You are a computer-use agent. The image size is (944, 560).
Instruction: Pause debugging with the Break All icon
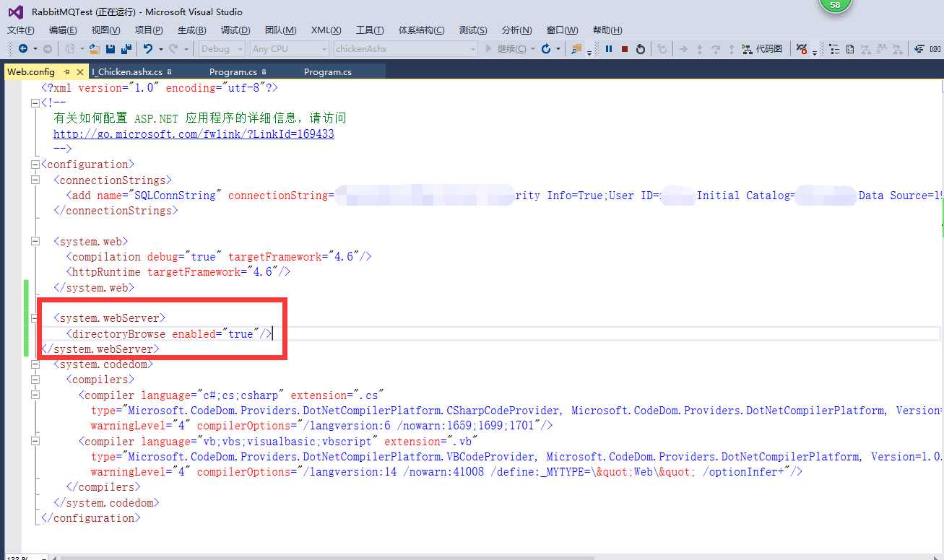[609, 49]
